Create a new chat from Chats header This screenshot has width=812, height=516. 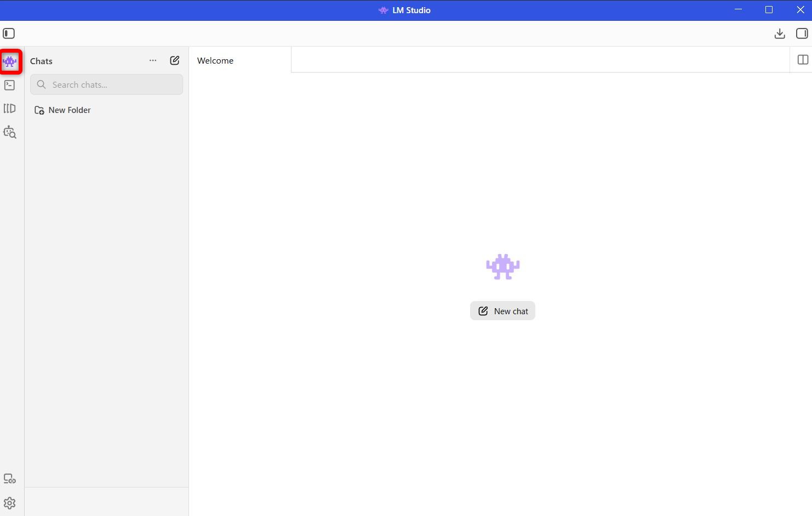point(175,60)
